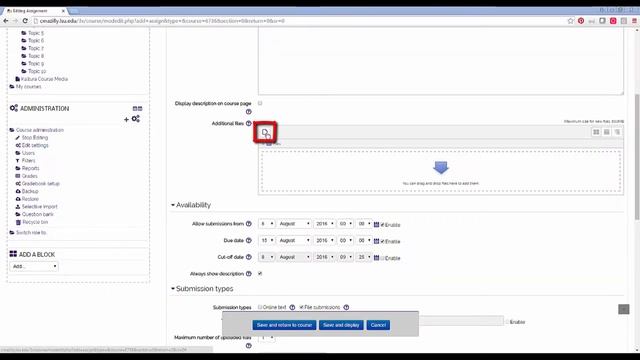Open the minute dropdown for Allow submissions from

pyautogui.click(x=364, y=224)
